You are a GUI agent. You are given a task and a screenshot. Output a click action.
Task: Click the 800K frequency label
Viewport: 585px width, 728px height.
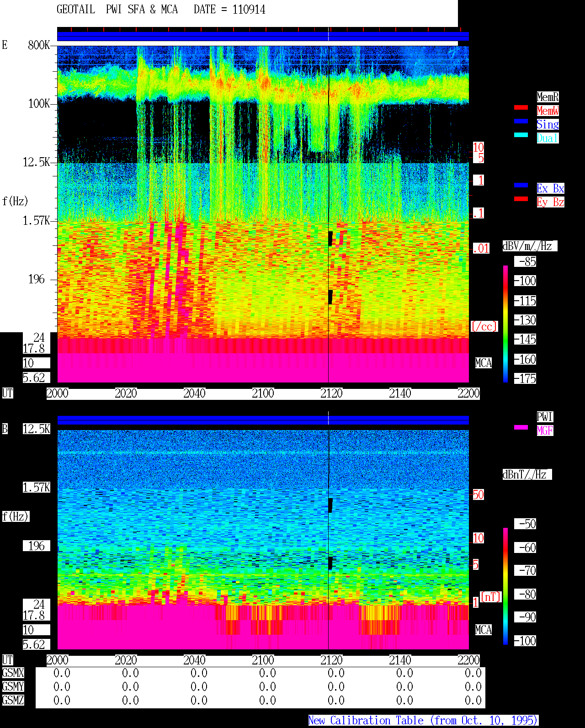(39, 45)
